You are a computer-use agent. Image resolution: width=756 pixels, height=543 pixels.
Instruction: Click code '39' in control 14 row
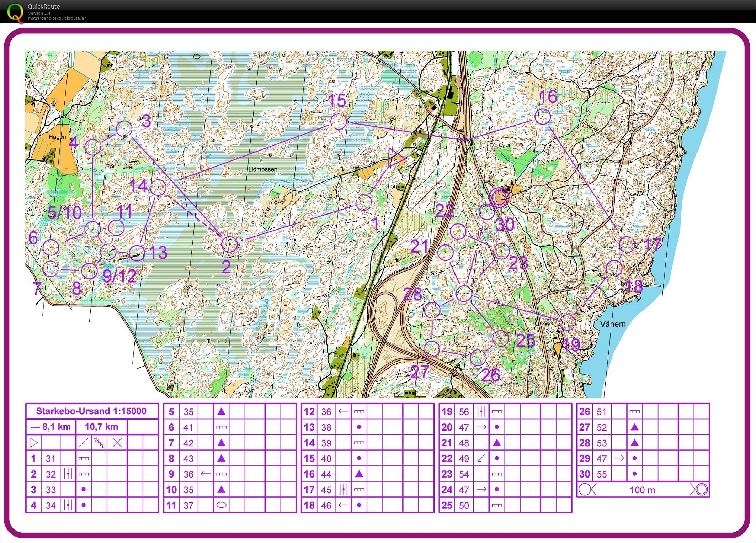[x=326, y=443]
